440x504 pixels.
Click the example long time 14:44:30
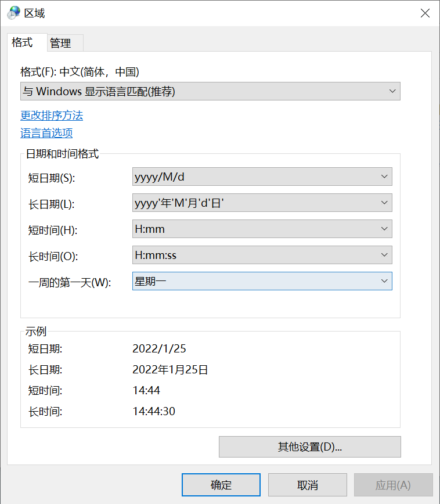(154, 411)
